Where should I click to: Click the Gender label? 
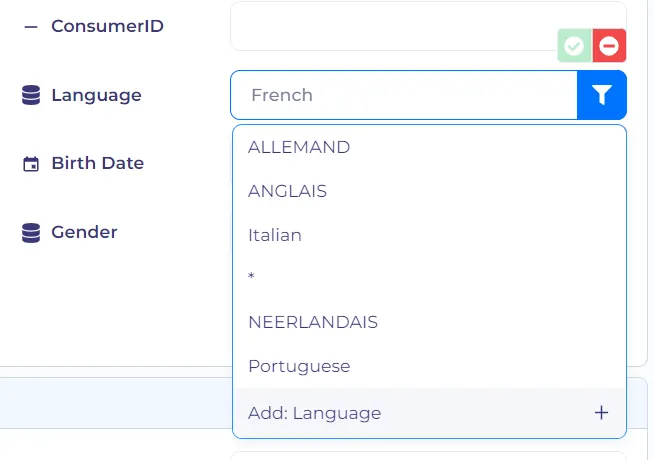[84, 232]
